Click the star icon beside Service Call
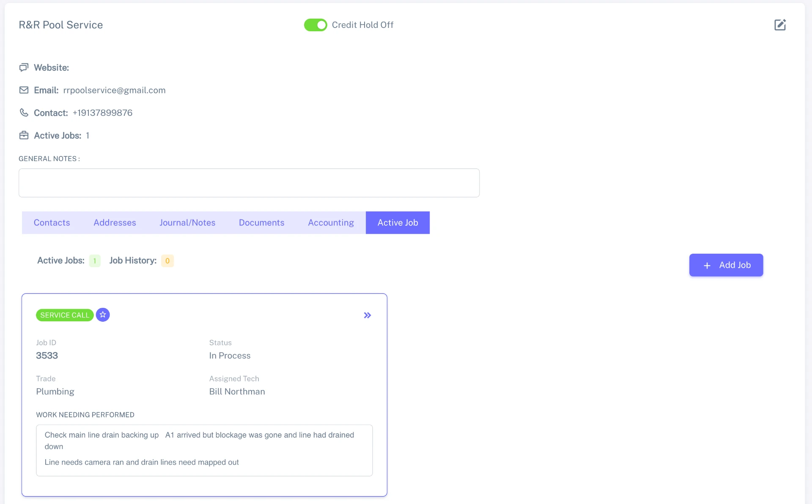This screenshot has width=812, height=504. click(103, 315)
